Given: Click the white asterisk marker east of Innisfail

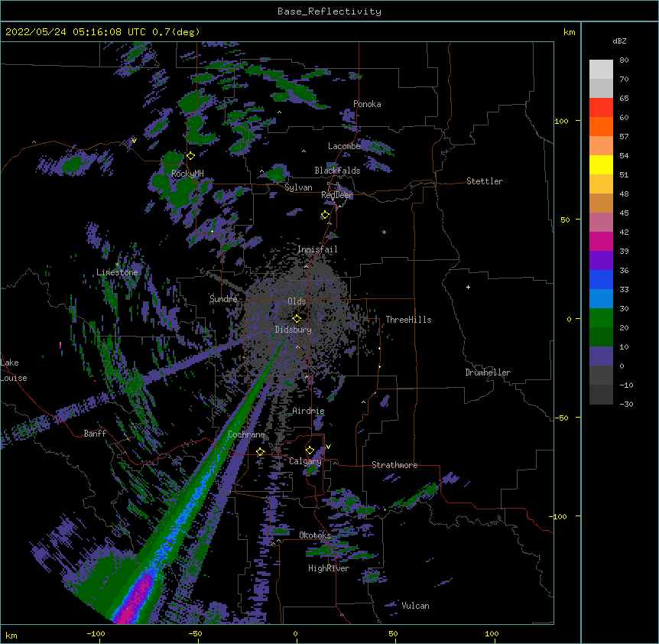Looking at the screenshot, I should click(384, 232).
